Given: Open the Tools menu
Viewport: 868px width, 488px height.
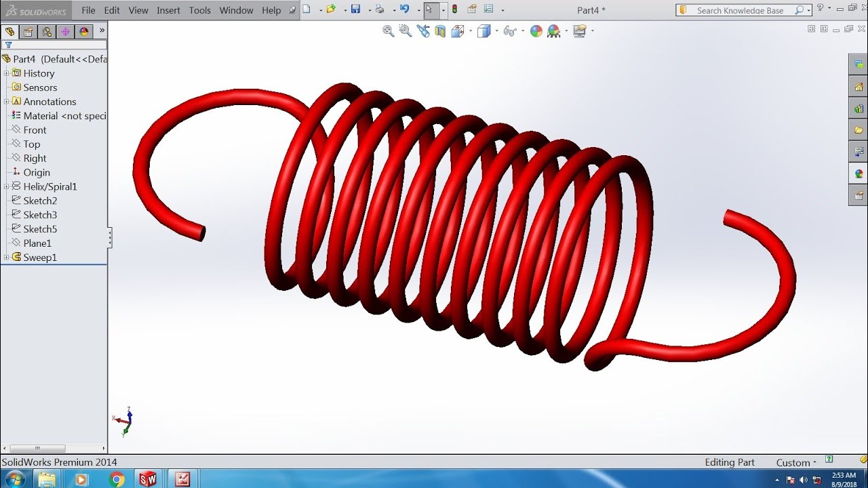Looking at the screenshot, I should tap(200, 10).
